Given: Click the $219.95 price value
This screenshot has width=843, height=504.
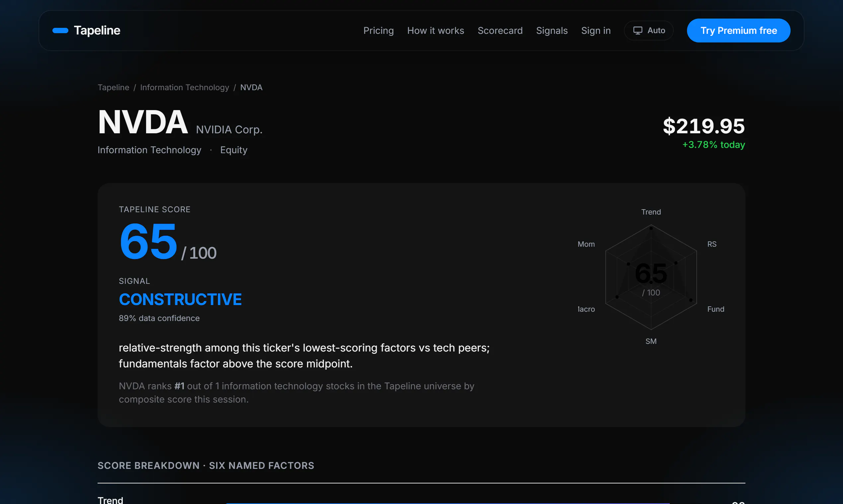Looking at the screenshot, I should click(704, 126).
